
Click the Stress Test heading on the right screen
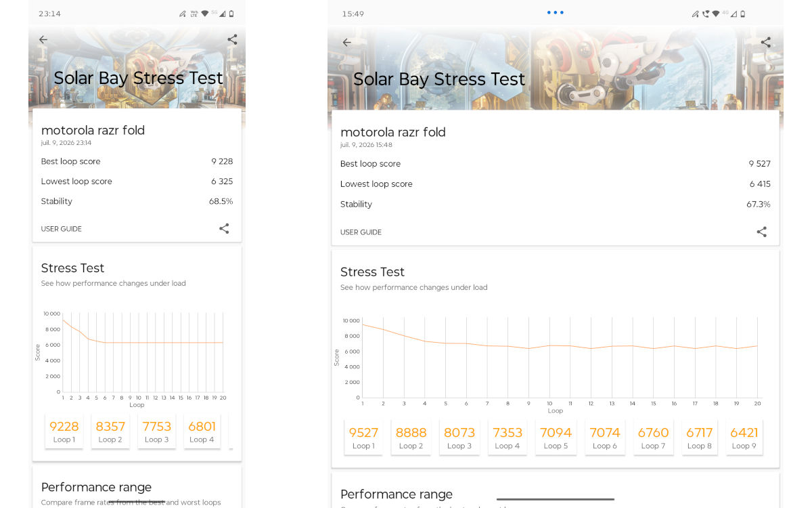(x=372, y=272)
